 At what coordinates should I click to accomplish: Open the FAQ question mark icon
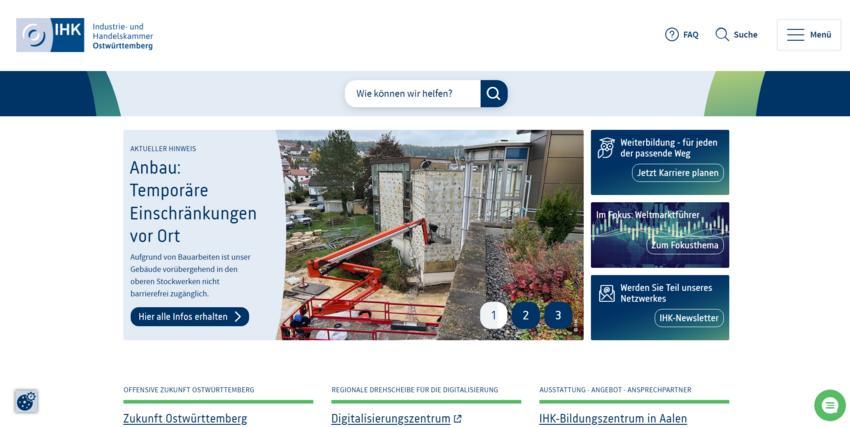click(672, 35)
